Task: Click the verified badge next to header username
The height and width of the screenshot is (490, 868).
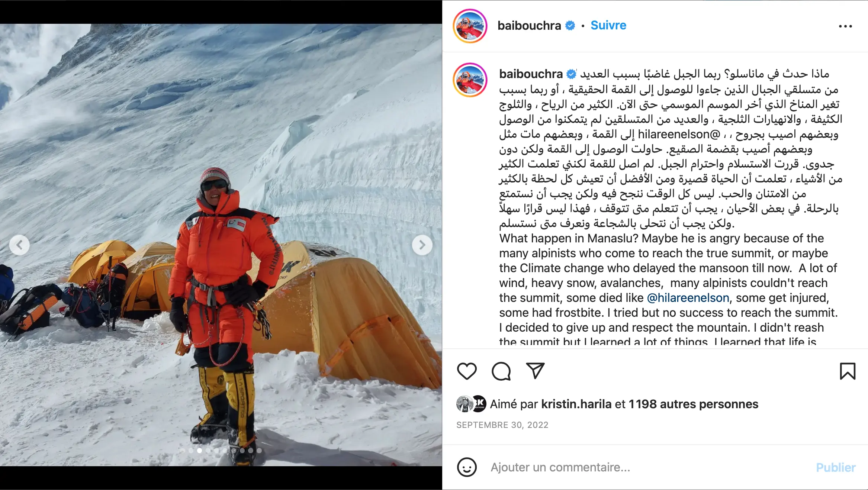Action: (x=570, y=25)
